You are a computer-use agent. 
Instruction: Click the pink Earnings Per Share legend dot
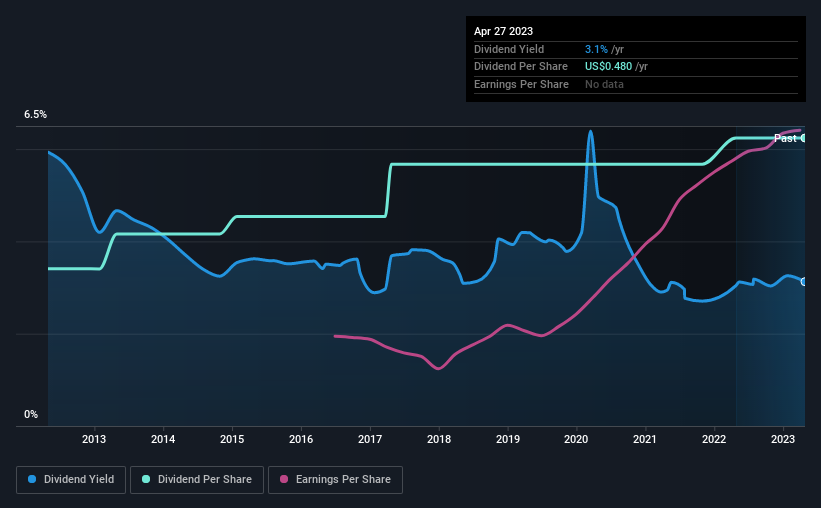click(x=284, y=479)
